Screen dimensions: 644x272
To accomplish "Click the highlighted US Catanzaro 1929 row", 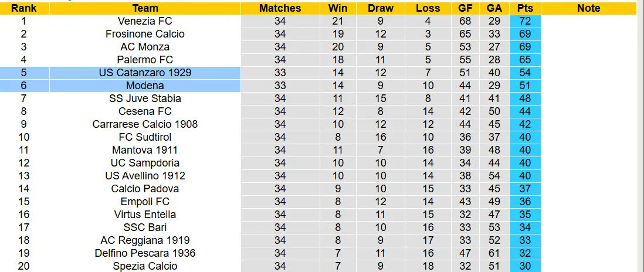I will 145,73.
